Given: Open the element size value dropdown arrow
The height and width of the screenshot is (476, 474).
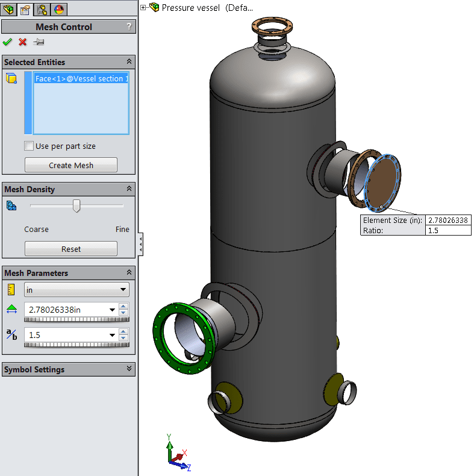Looking at the screenshot, I should 112,310.
